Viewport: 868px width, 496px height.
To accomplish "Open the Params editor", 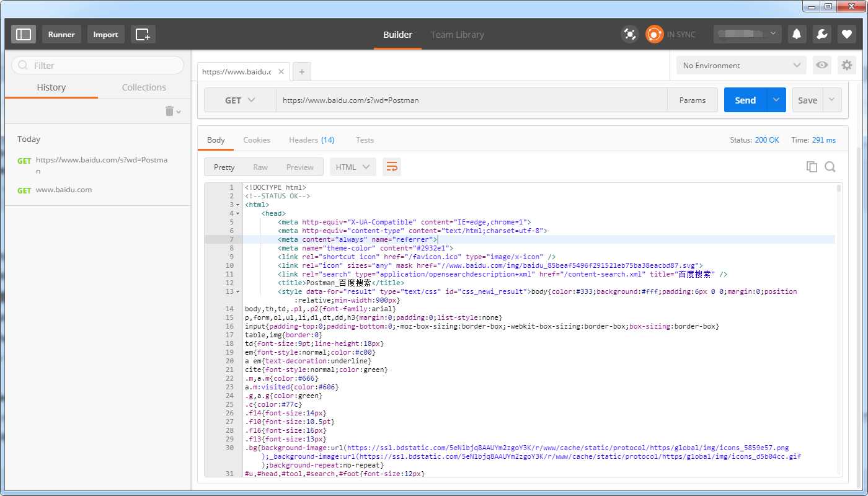I will (x=693, y=100).
